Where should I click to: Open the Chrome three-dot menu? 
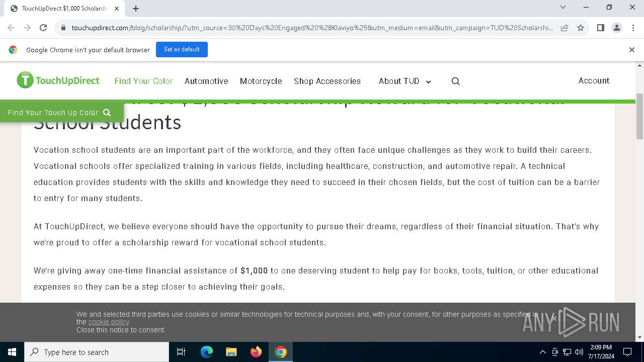pos(632,28)
